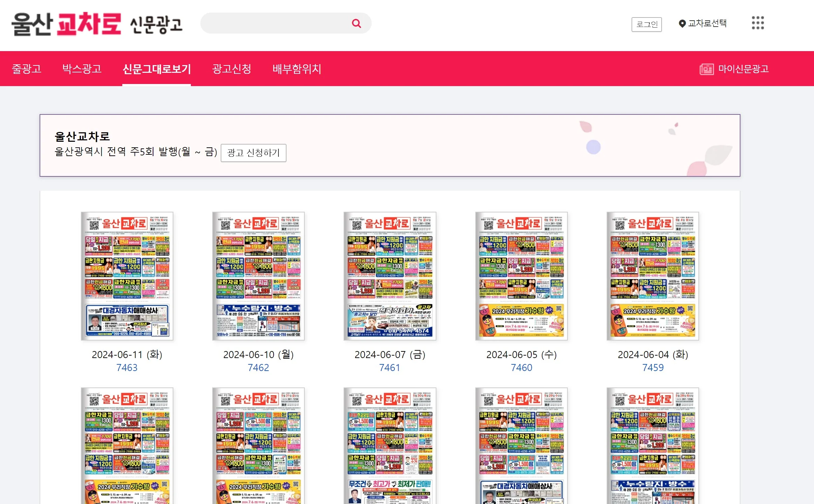Screen dimensions: 814x504
Task: Open the 2024-06-10 (월) newspaper thumbnail
Action: (258, 276)
